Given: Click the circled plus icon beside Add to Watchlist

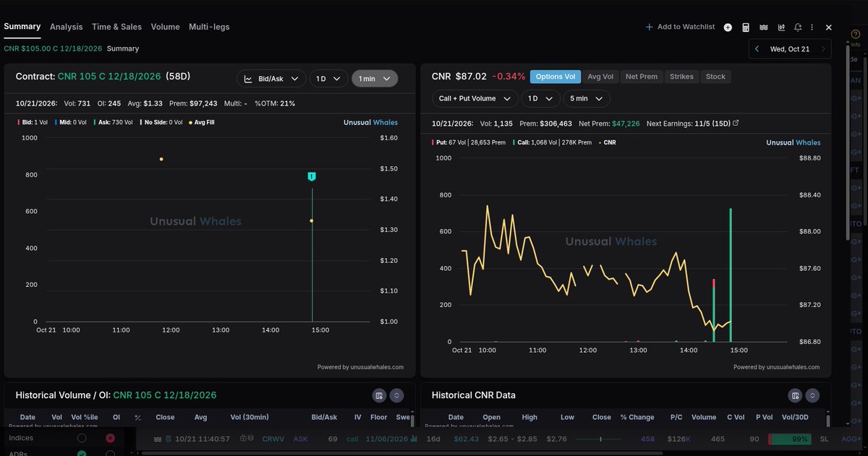Looking at the screenshot, I should click(x=728, y=27).
